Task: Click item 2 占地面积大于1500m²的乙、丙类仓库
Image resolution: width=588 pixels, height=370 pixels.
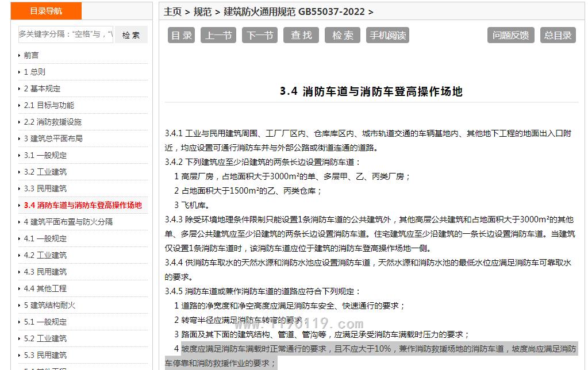Action: (248, 191)
